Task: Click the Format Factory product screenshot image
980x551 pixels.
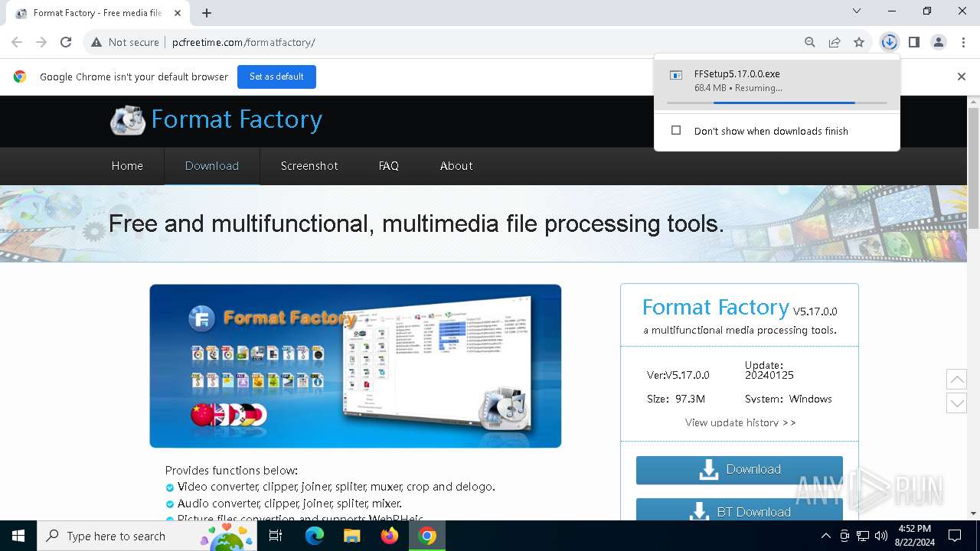Action: point(355,366)
